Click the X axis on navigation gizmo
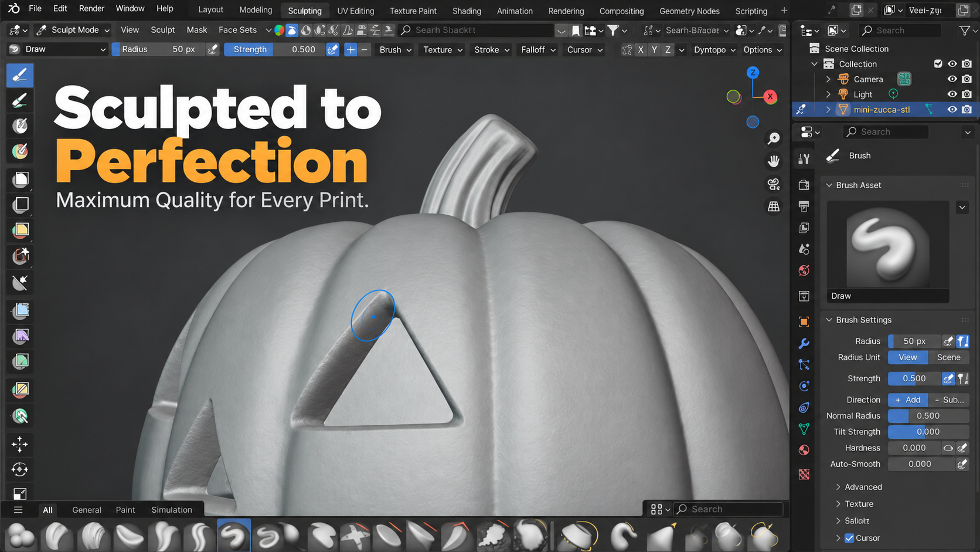The width and height of the screenshot is (980, 552). [x=770, y=96]
